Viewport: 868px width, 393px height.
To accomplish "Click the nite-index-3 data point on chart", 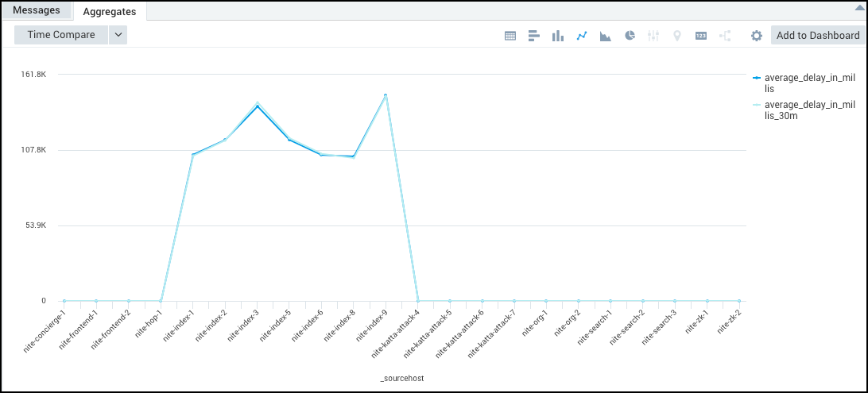I will 257,106.
